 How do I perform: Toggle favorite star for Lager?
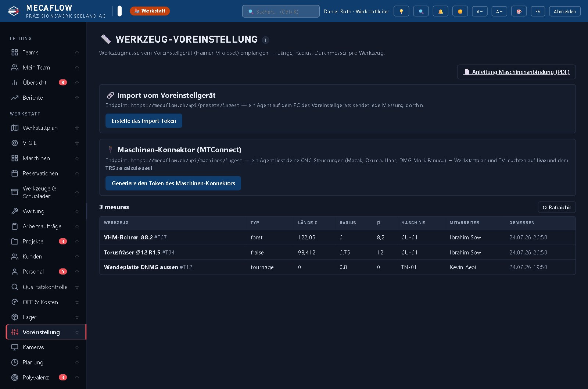(77, 317)
